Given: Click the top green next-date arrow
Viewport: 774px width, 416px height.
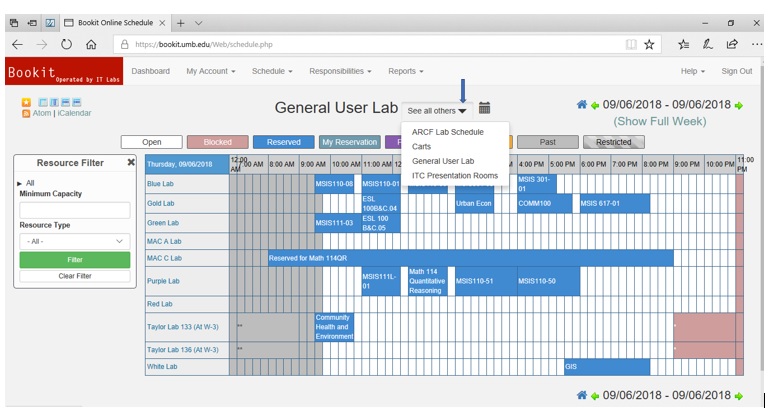Looking at the screenshot, I should [x=739, y=106].
